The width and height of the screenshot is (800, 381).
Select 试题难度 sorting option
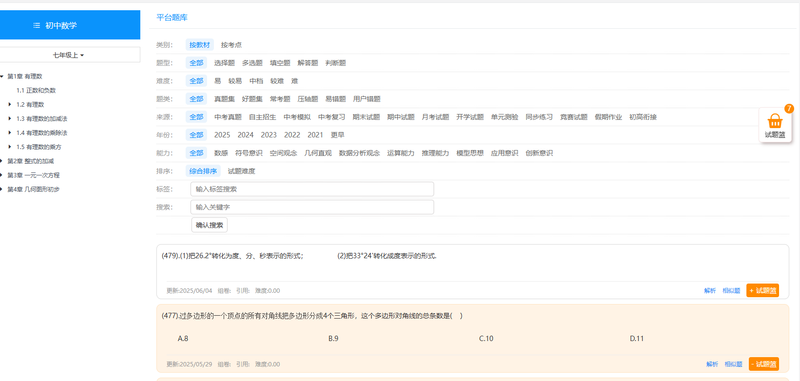pos(241,171)
